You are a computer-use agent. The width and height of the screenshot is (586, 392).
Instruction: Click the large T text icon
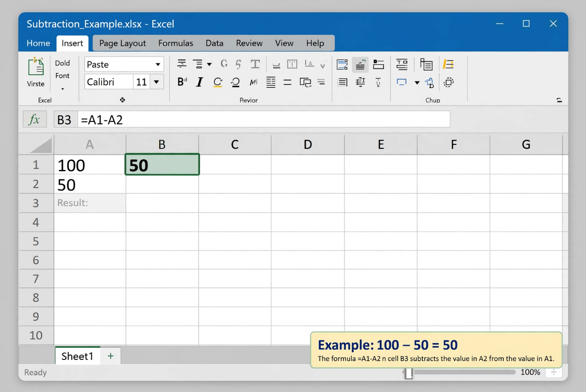pos(255,64)
